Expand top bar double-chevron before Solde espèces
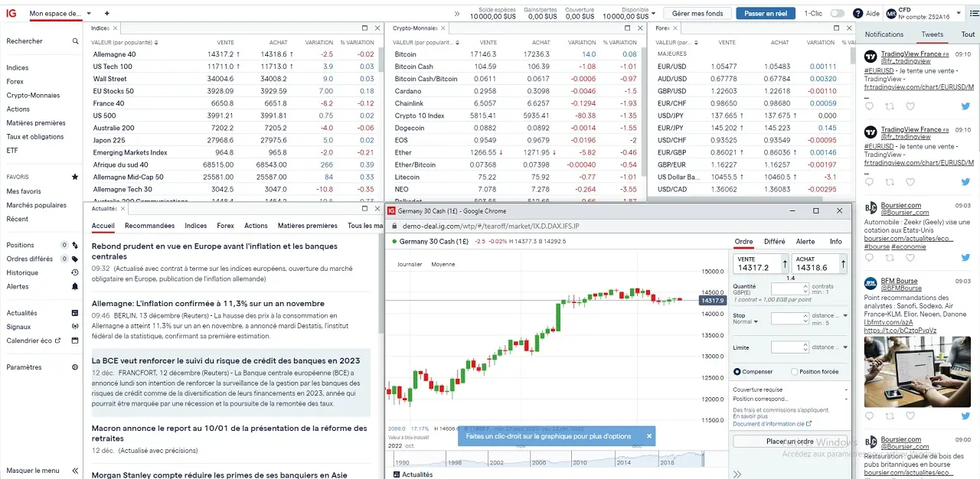 click(x=457, y=14)
